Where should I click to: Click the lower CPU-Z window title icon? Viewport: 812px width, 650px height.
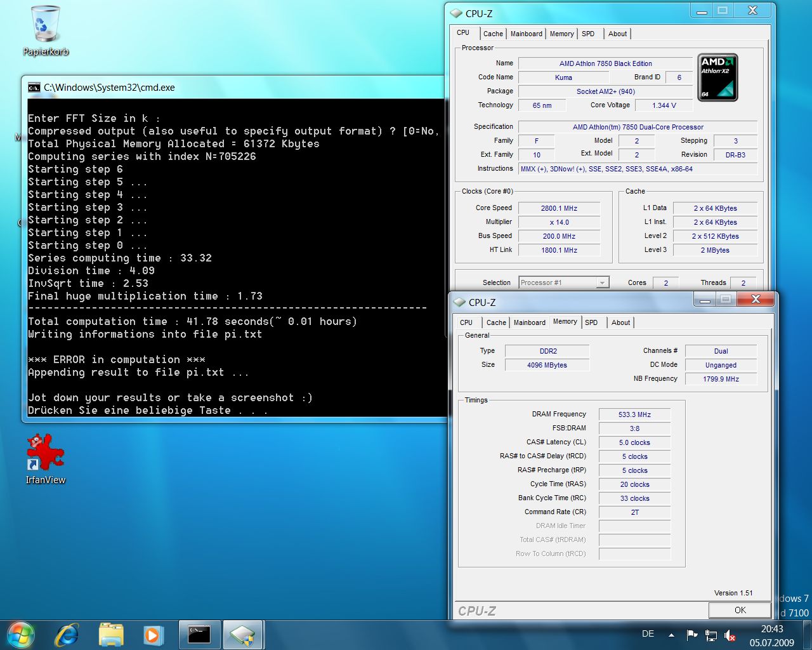459,302
